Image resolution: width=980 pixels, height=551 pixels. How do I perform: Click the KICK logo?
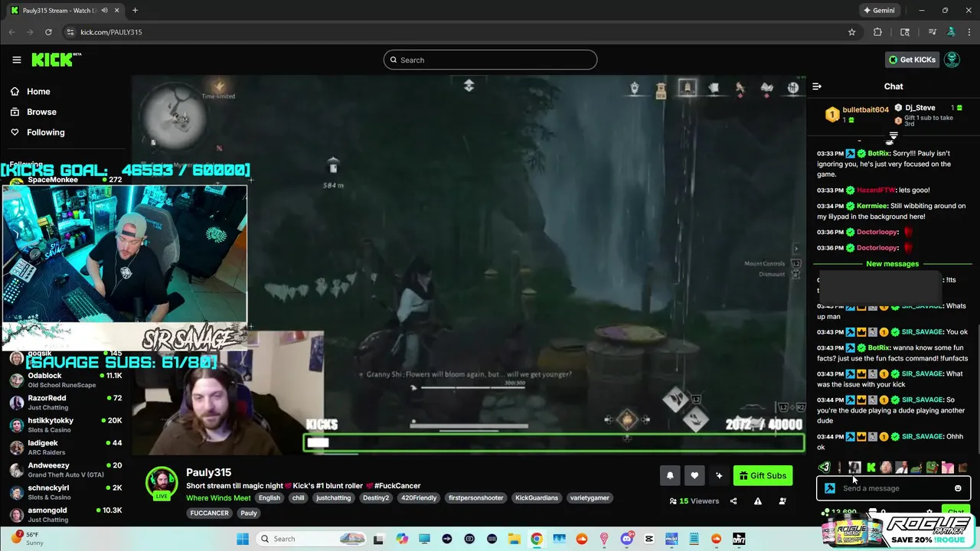coord(56,60)
